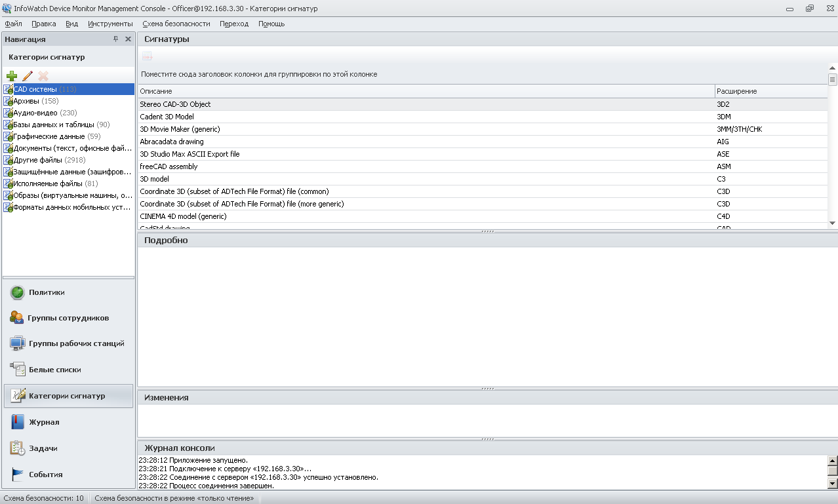
Task: Go to Категории сигнатур section button
Action: [68, 396]
